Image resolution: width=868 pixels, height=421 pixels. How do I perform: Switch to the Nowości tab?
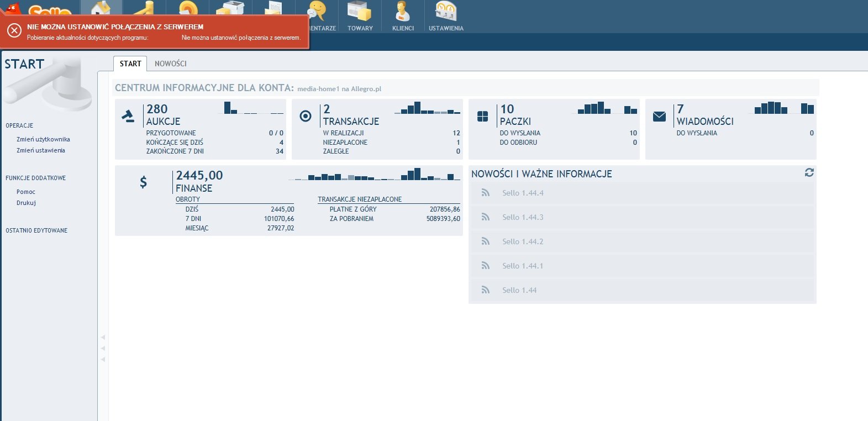170,64
